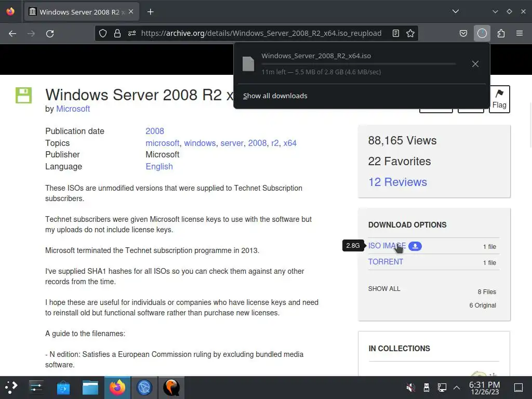Select the Windows Server 2008 R2 tab
Viewport: 532px width, 399px height.
tap(82, 12)
